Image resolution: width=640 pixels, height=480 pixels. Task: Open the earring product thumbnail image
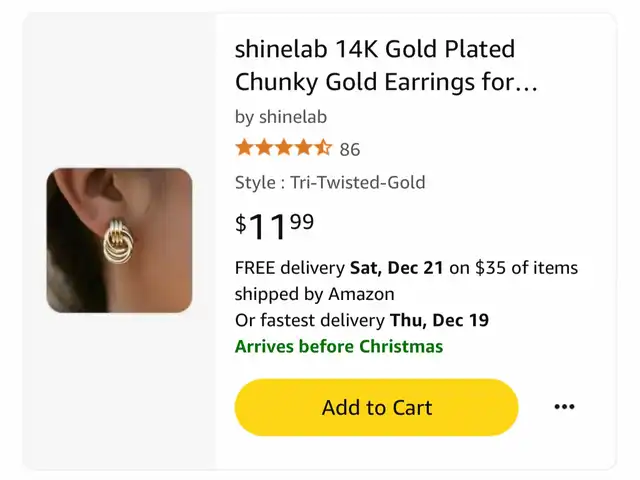(119, 240)
